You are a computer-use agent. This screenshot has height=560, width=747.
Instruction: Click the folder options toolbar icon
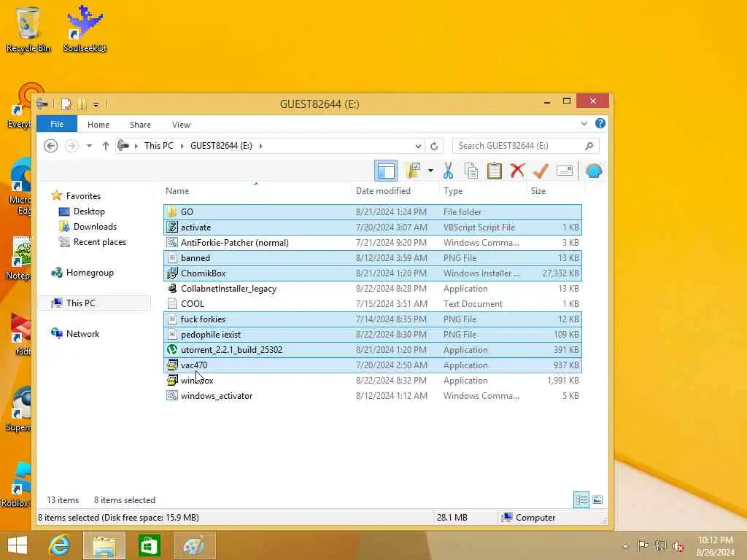click(x=414, y=171)
